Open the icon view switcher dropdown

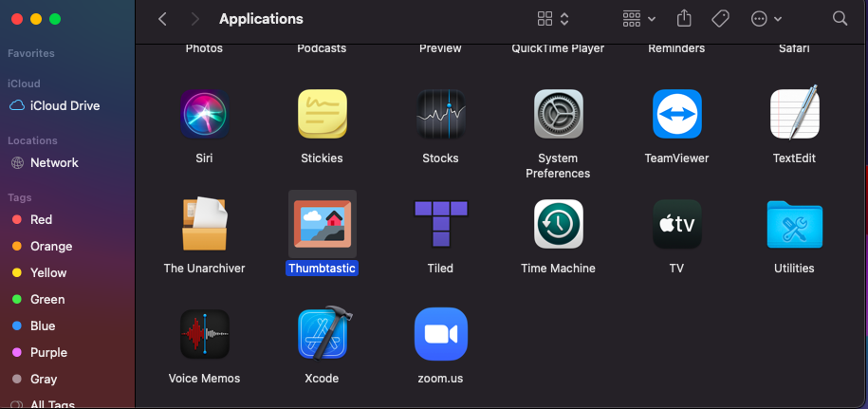pos(553,19)
